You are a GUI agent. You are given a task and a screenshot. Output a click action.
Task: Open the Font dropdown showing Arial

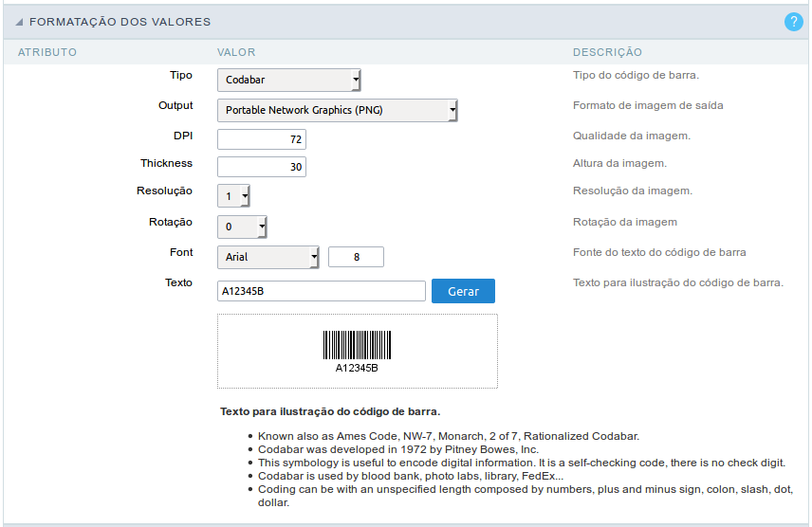[268, 257]
